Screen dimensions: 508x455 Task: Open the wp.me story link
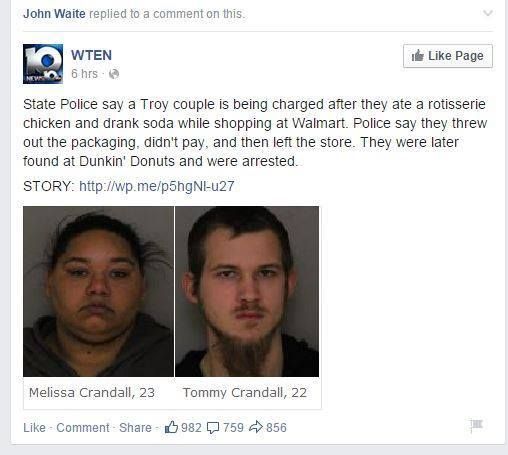pos(157,186)
